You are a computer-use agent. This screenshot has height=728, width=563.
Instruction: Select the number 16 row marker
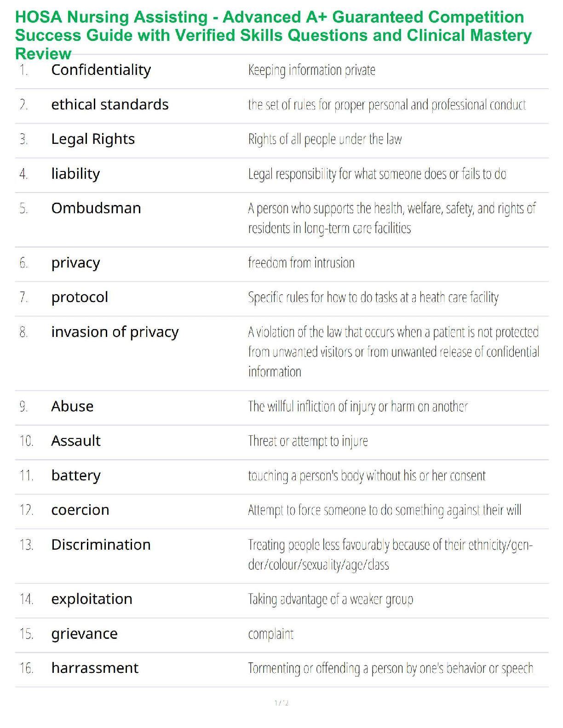[x=26, y=668]
